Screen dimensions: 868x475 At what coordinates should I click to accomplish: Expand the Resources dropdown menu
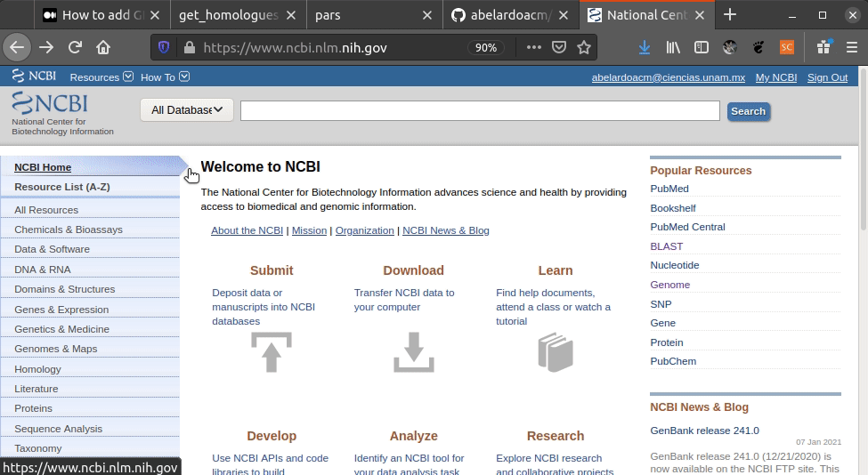click(x=101, y=77)
